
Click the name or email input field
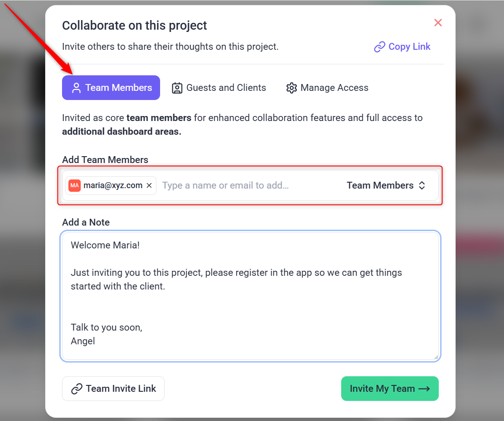(246, 185)
